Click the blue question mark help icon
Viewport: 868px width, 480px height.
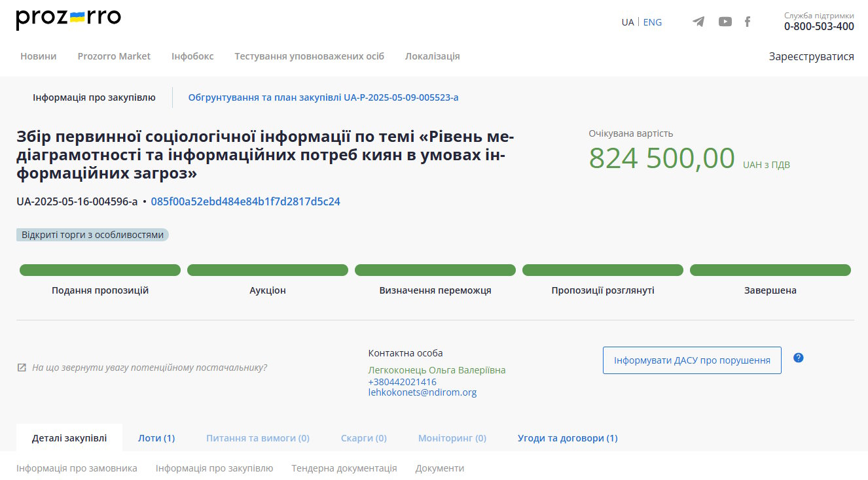[x=798, y=358]
